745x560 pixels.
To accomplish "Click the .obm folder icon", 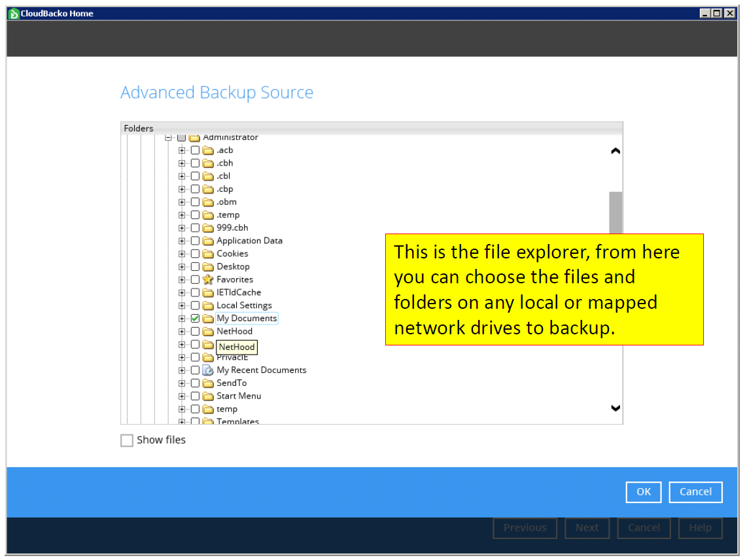I will [208, 202].
